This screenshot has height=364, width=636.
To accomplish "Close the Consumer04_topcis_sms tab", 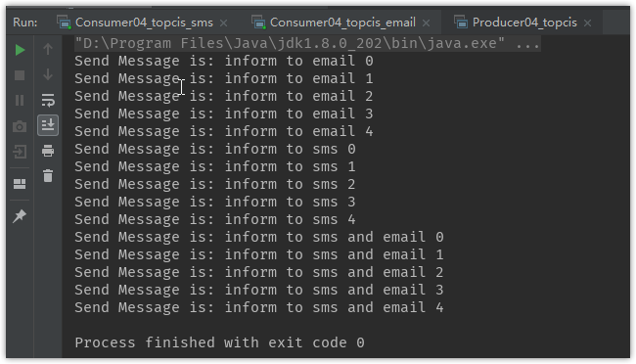I will click(223, 23).
